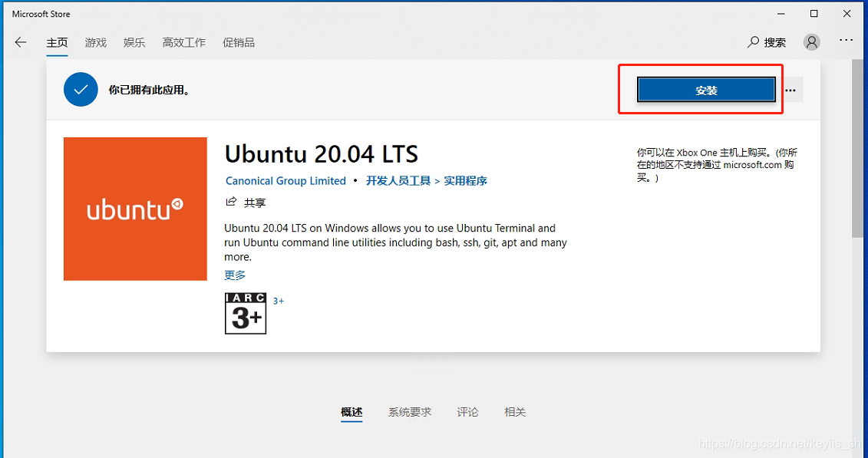Open the ellipsis options beside the install button
This screenshot has height=458, width=868.
[x=790, y=91]
